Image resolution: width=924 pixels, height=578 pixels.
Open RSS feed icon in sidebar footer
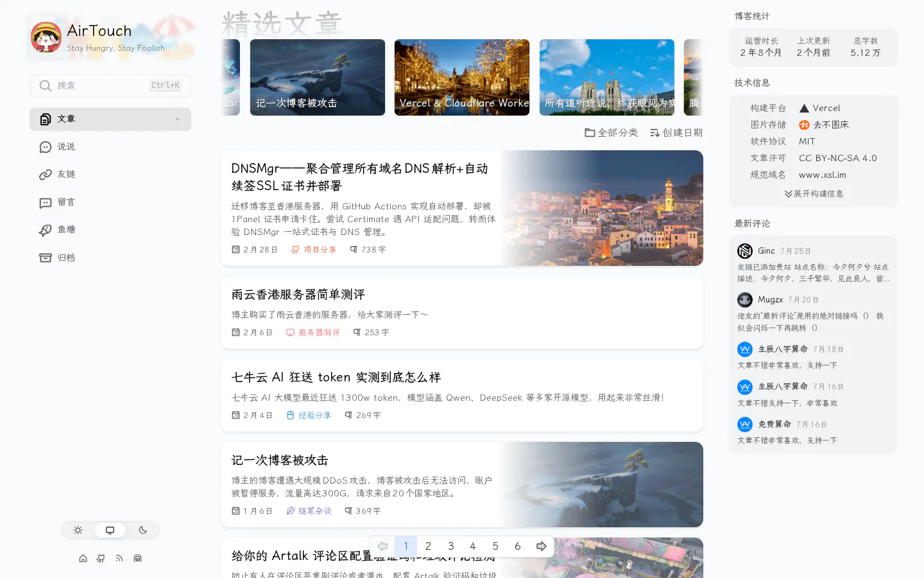119,559
